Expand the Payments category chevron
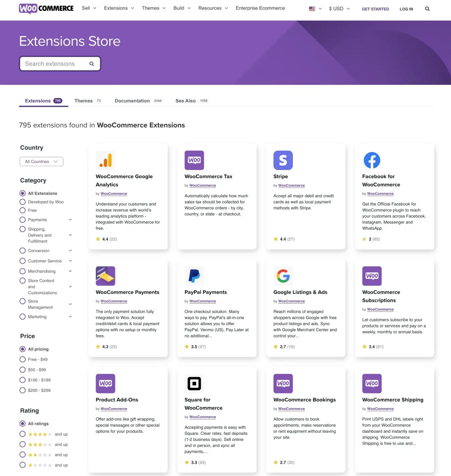 click(70, 220)
